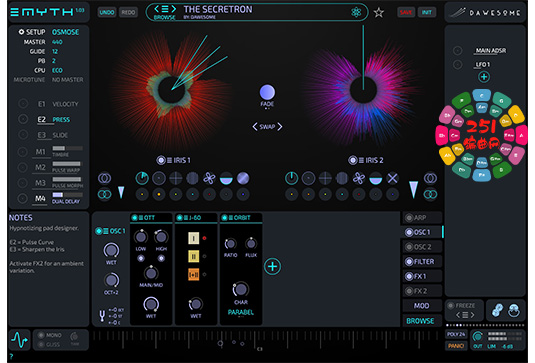Click the Iris 1 clock dial icon
The image size is (535, 363).
coord(142,178)
